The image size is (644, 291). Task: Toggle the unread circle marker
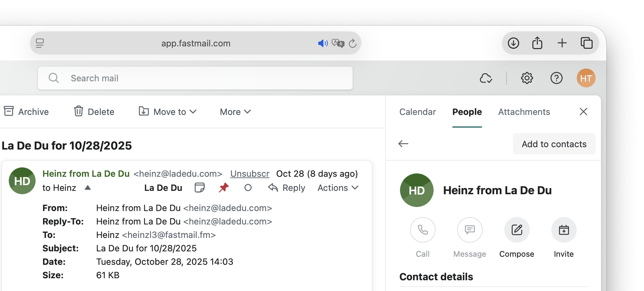pos(248,188)
